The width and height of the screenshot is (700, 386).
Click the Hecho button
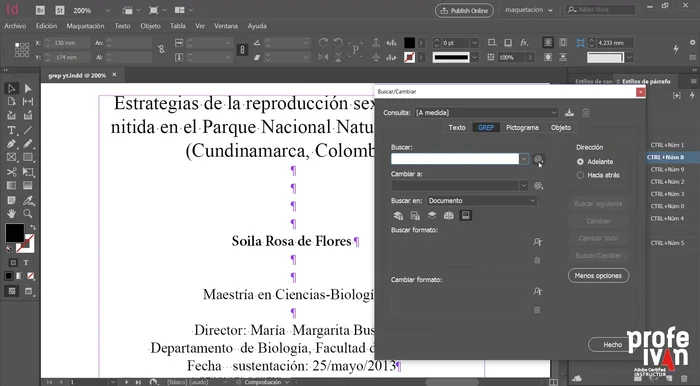612,344
